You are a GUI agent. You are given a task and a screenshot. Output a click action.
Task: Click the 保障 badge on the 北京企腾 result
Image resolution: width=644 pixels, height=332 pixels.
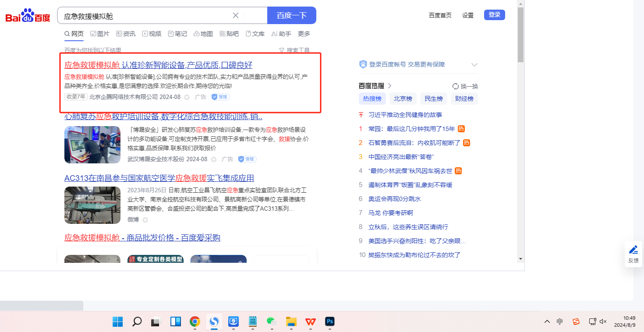pyautogui.click(x=220, y=97)
